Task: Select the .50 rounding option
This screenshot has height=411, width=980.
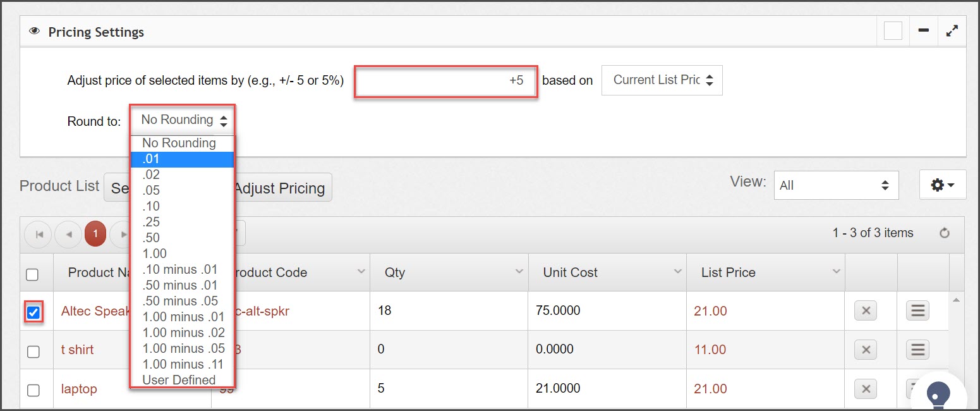Action: 182,238
